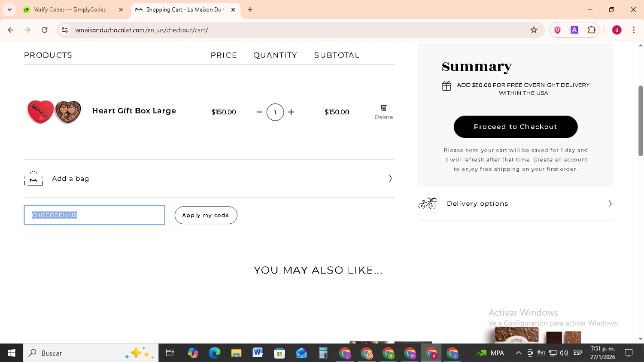This screenshot has width=644, height=362.
Task: Click the Delivery options label
Action: pyautogui.click(x=477, y=204)
